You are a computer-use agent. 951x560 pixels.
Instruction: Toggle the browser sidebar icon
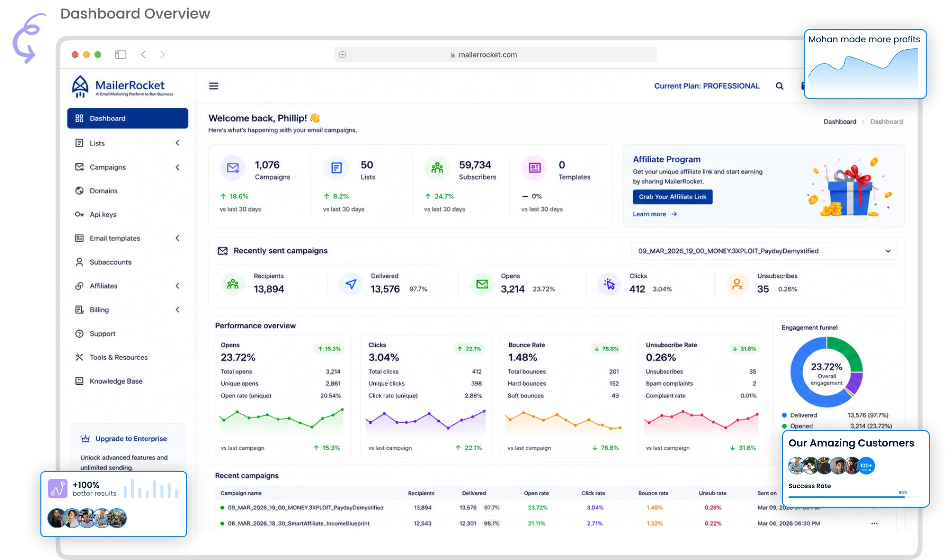[121, 55]
